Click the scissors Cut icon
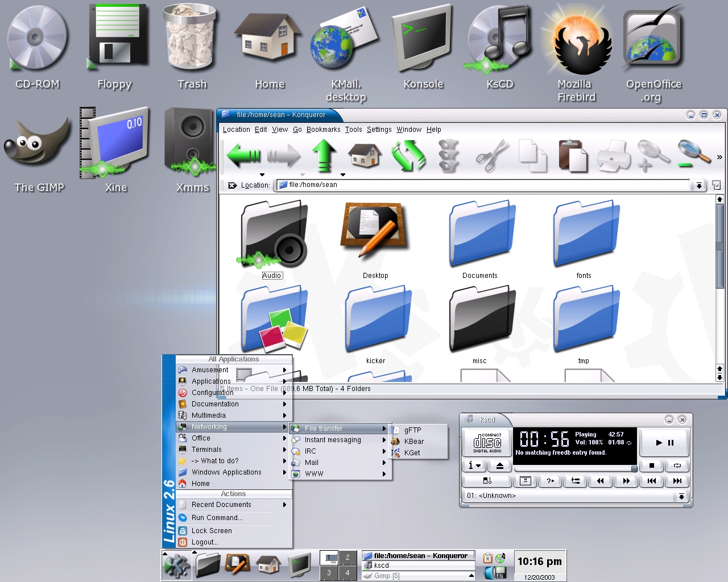The width and height of the screenshot is (728, 582). pyautogui.click(x=492, y=155)
